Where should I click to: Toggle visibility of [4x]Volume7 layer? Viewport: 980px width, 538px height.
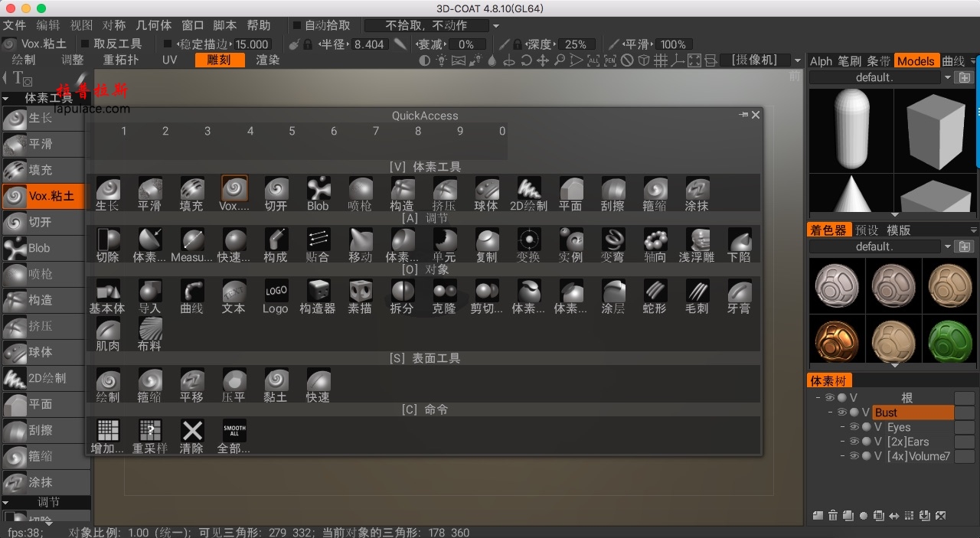click(854, 456)
